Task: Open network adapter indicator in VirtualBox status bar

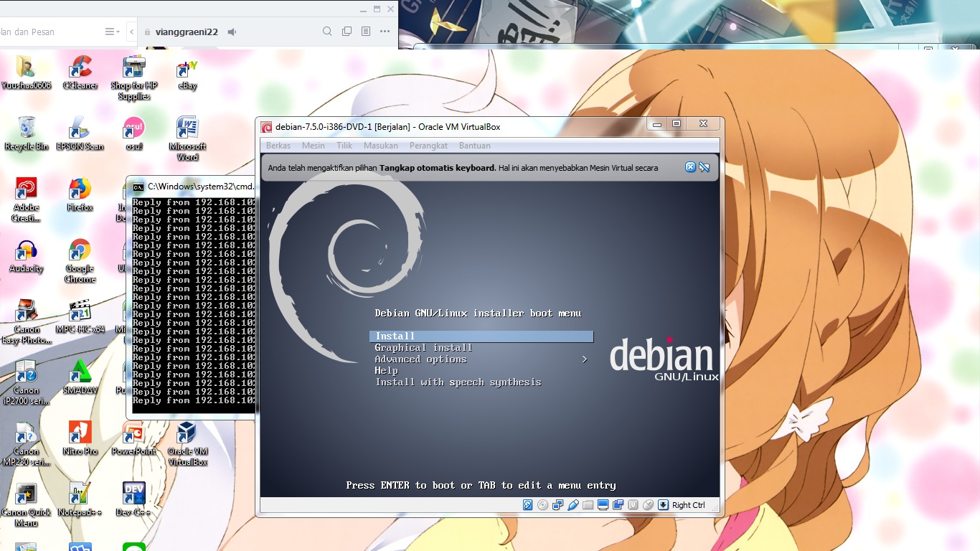Action: point(557,505)
